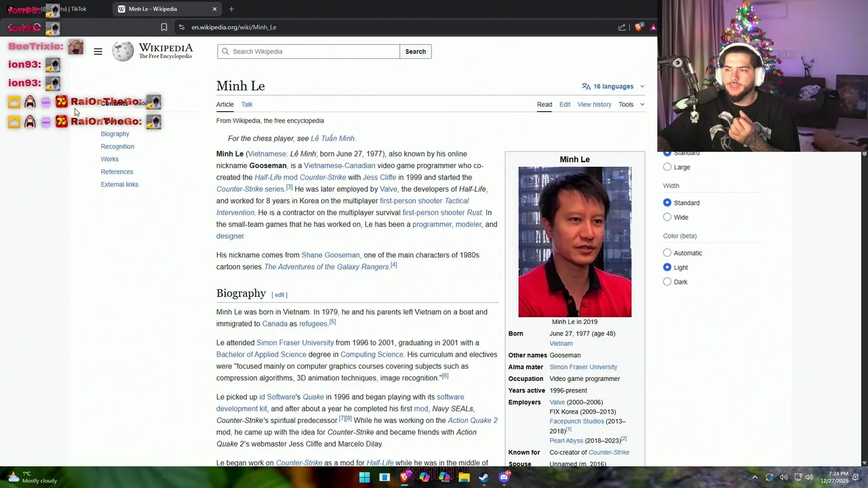The image size is (868, 488).
Task: Focus the Search Wikipedia input field
Action: (309, 52)
